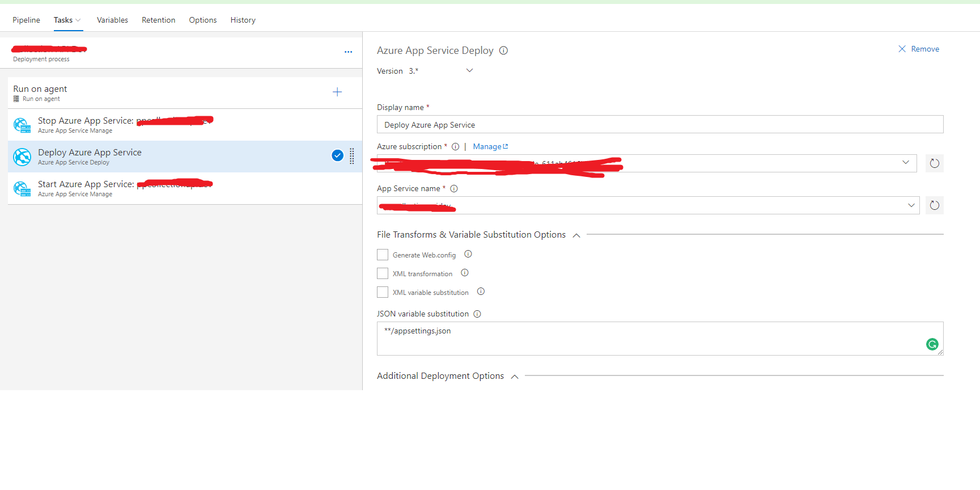Refresh the Azure subscription list
Image resolution: width=980 pixels, height=490 pixels.
pos(935,163)
